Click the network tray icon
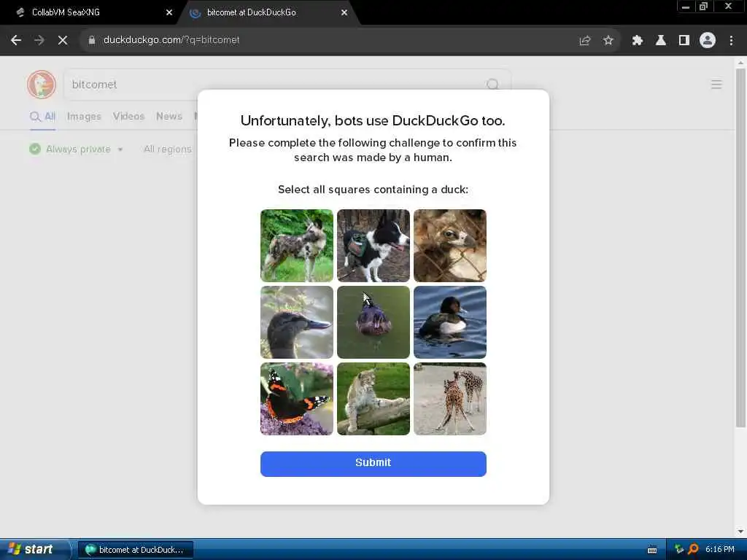Screen dimensions: 747x560 (x=679, y=550)
